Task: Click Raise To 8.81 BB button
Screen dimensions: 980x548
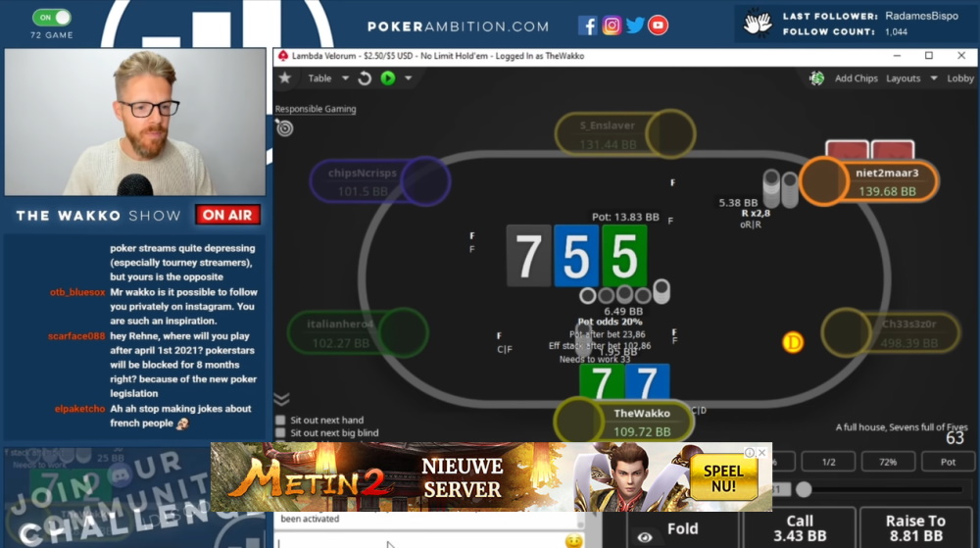Action: point(915,528)
